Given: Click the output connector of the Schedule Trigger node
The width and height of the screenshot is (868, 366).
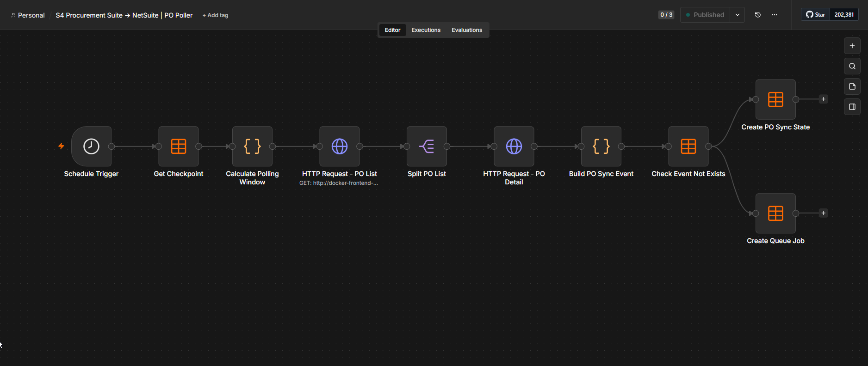Looking at the screenshot, I should [112, 146].
